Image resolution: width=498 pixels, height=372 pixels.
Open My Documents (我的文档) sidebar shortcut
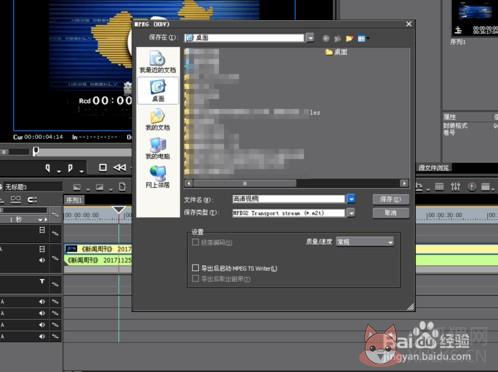tap(158, 119)
